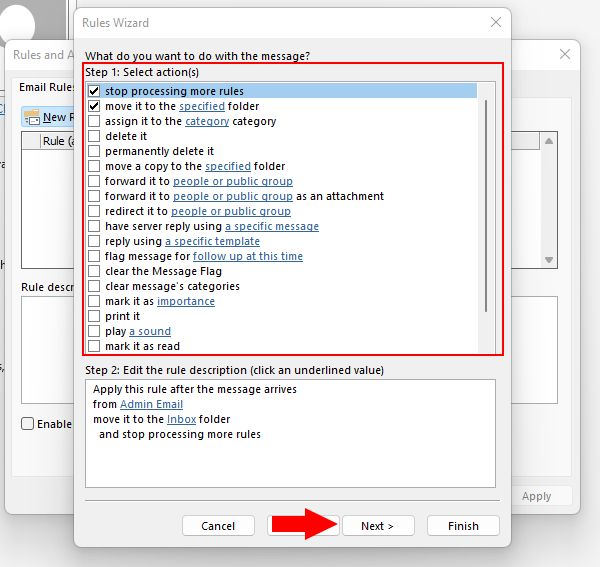Check the permanently delete it option

tap(94, 151)
